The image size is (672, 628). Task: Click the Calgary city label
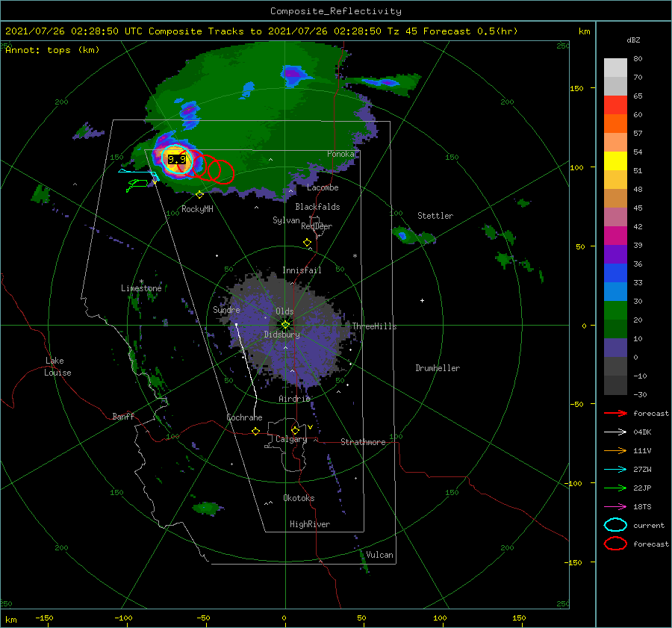pos(291,439)
